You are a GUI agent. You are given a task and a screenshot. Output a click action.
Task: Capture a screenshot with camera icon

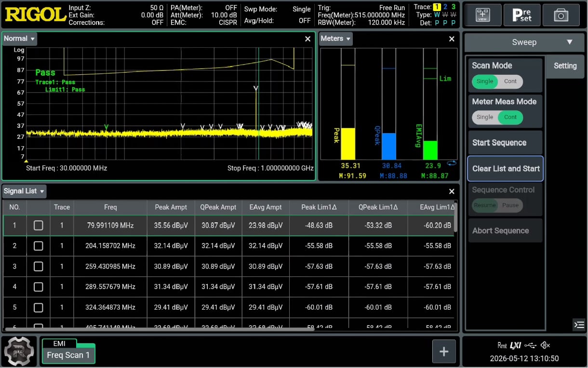[561, 15]
